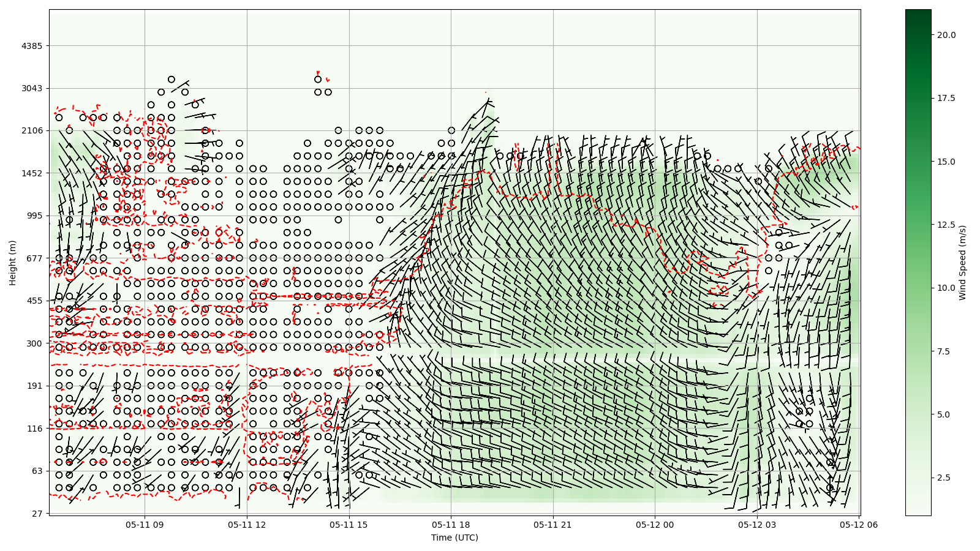The height and width of the screenshot is (551, 980).
Task: Click the Wind Speed (m/s) colorbar label
Action: [x=962, y=263]
